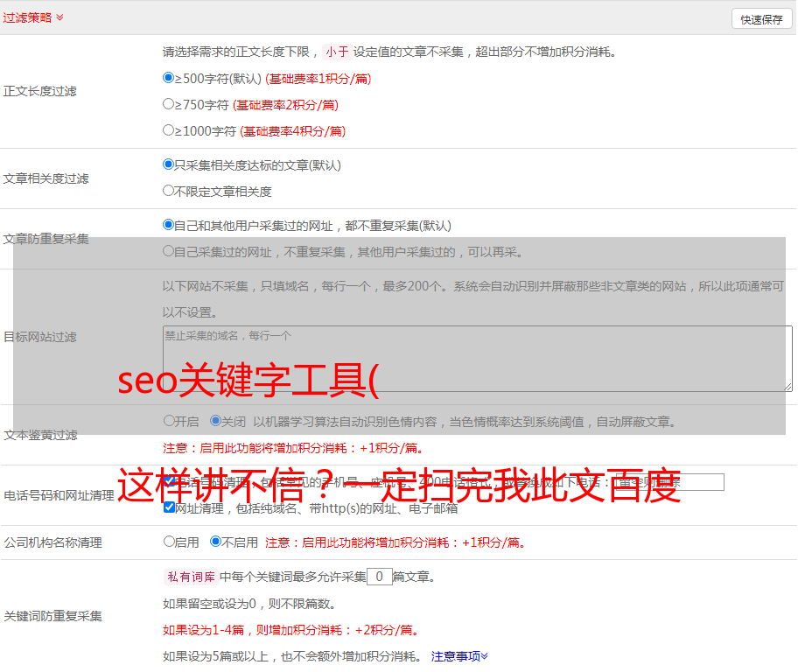Click the 私有词库 tag
The width and height of the screenshot is (798, 672).
[191, 577]
